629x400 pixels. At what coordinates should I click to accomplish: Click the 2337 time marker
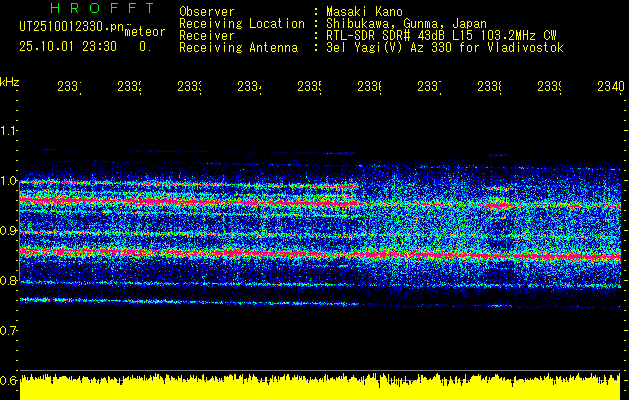point(429,87)
